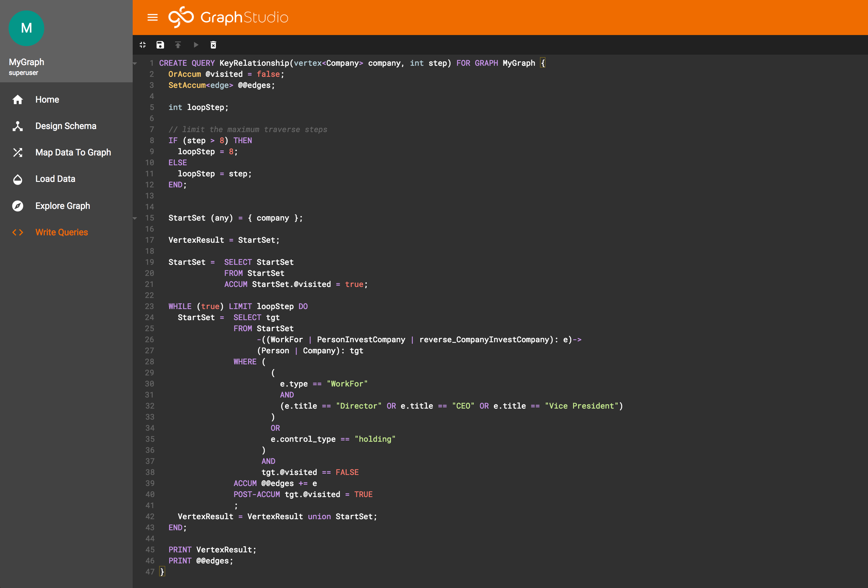The width and height of the screenshot is (868, 588).
Task: Fold code at line 1 arrow
Action: coord(135,64)
